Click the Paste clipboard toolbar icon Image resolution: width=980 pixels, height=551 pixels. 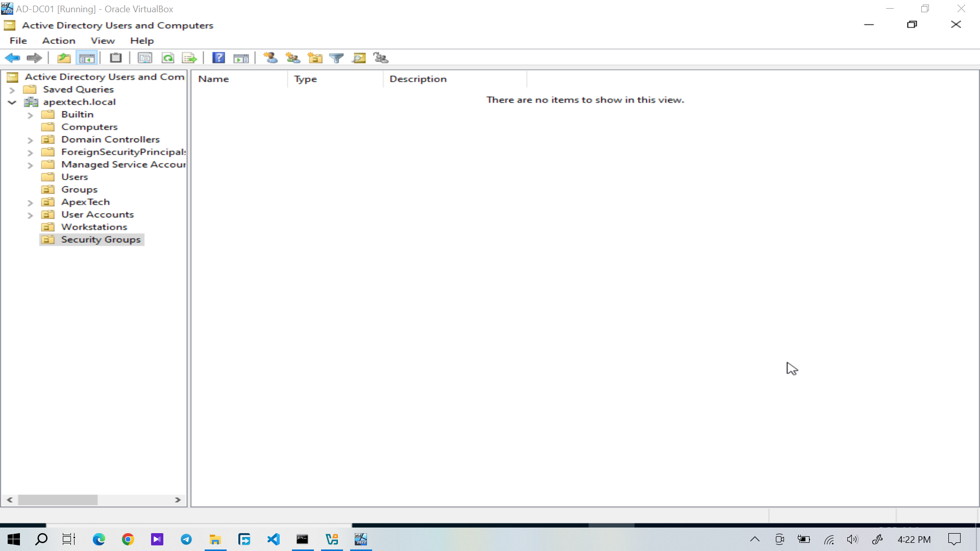pos(116,58)
